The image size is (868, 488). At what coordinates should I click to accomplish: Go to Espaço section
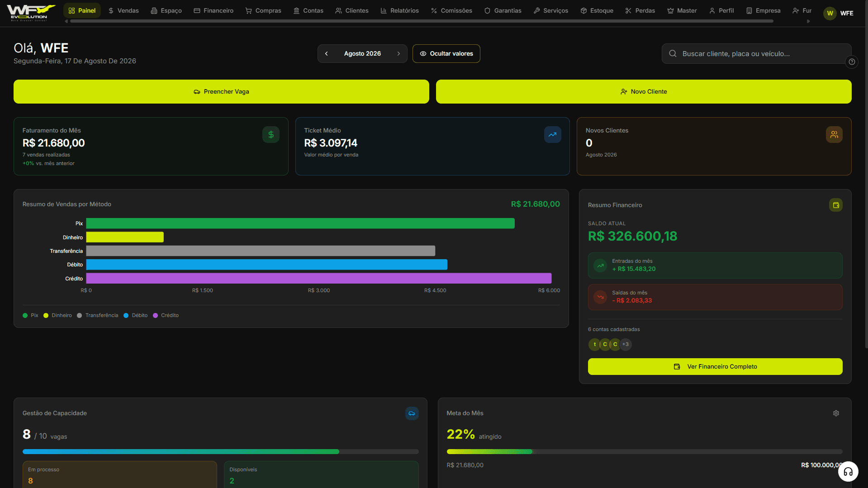click(166, 10)
